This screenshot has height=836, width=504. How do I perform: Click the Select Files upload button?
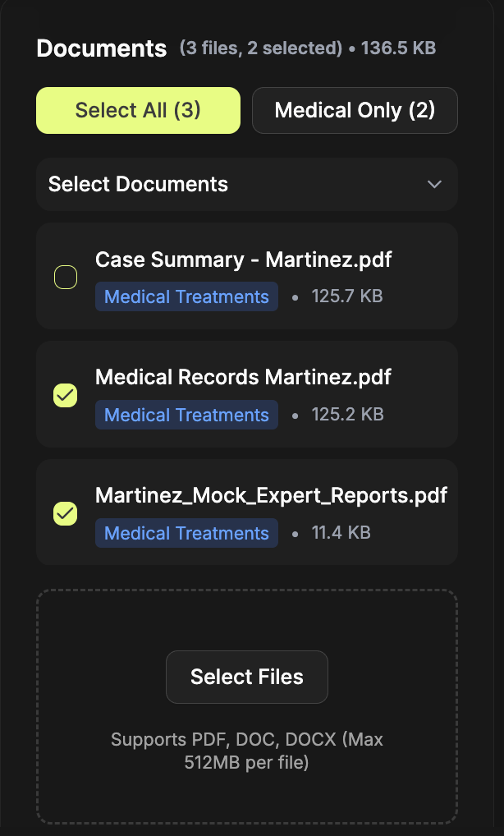point(246,677)
